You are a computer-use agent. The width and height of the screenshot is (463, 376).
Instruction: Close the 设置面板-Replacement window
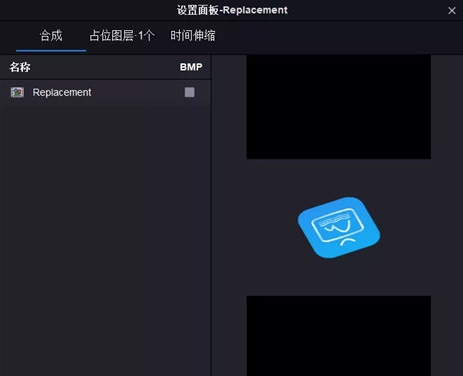[452, 11]
